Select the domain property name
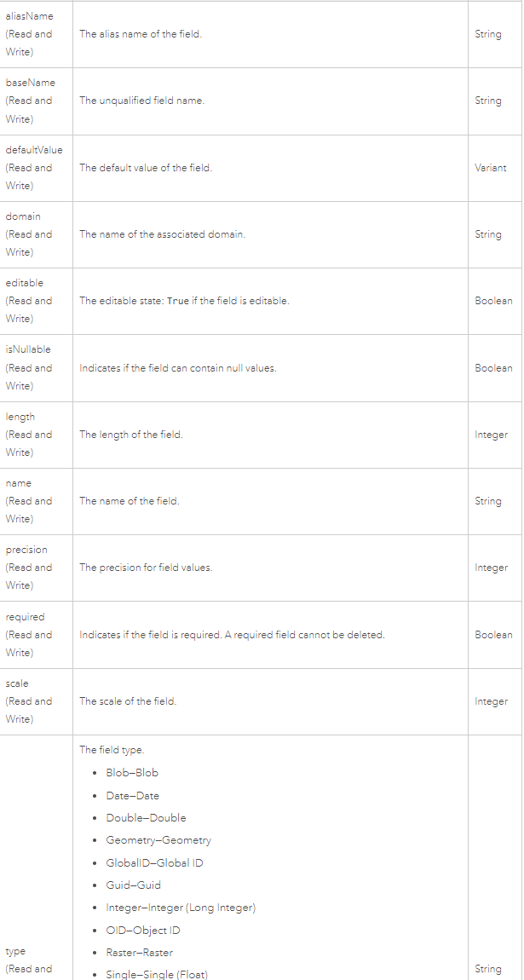 click(x=23, y=216)
